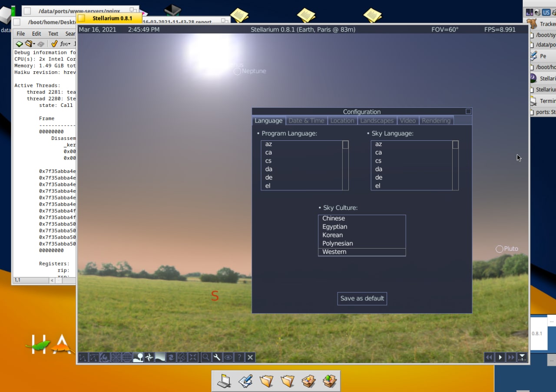Screen dimensions: 556x392
Task: Open the object search magnifier
Action: coord(206,357)
